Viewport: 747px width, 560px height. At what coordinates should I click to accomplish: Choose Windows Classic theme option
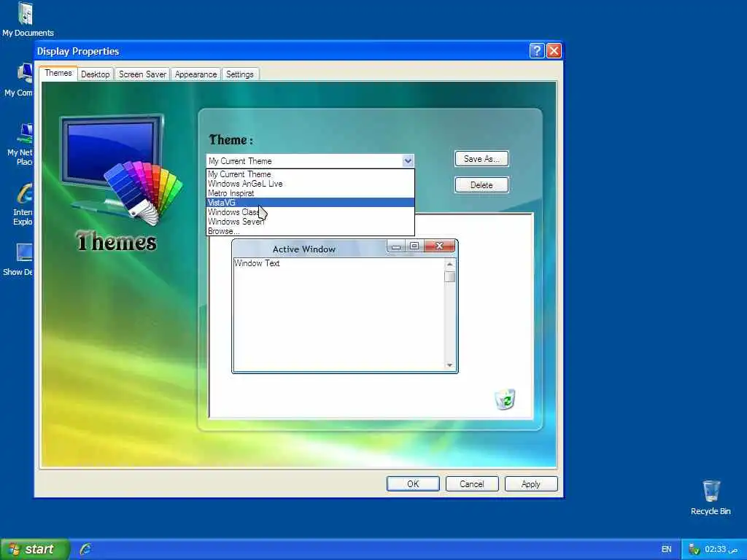[x=310, y=212]
